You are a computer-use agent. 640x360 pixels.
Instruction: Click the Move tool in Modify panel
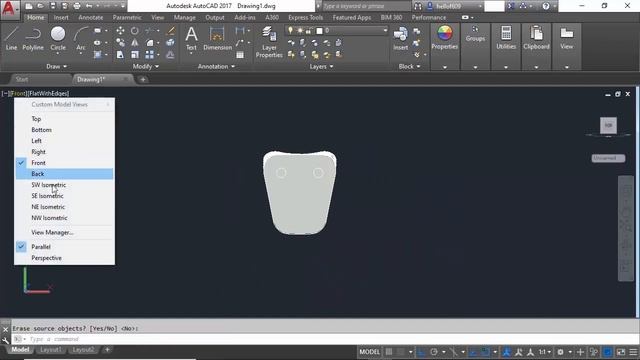click(120, 31)
